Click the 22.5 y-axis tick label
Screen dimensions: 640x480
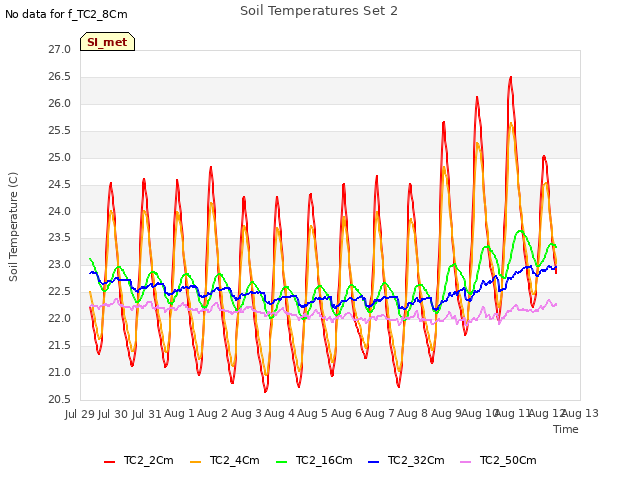[60, 291]
